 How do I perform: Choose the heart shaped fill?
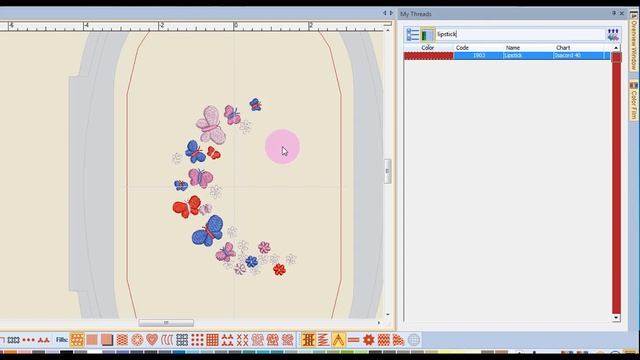[x=152, y=340]
